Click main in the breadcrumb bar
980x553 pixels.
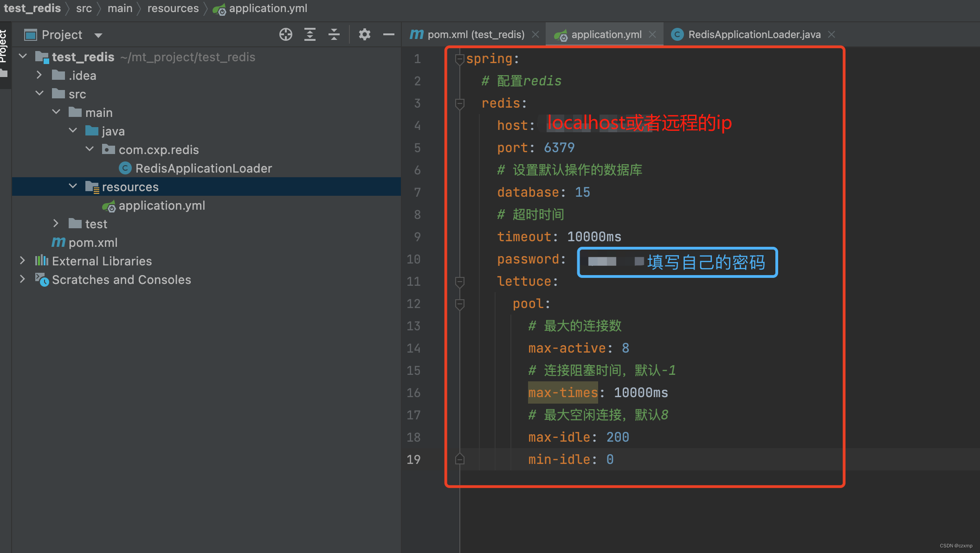click(x=120, y=8)
